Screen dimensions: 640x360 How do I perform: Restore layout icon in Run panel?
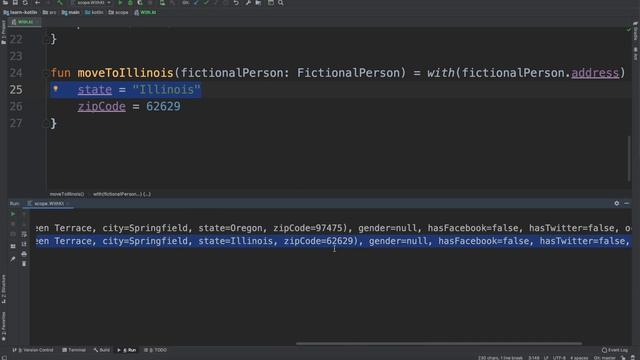click(13, 246)
